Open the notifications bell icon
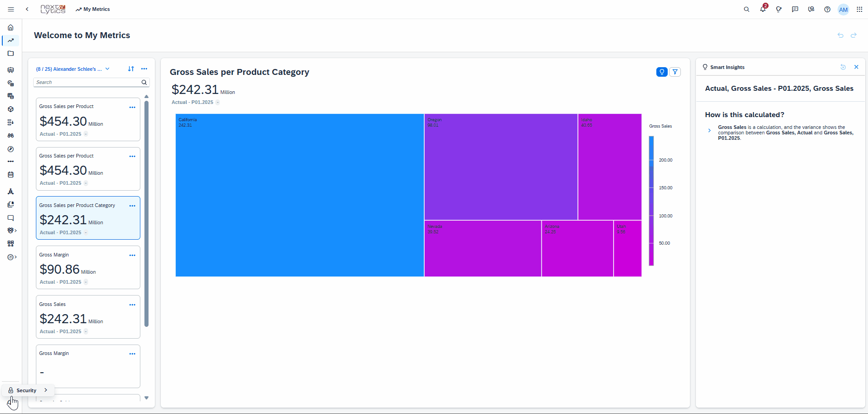The height and width of the screenshot is (414, 868). (763, 9)
